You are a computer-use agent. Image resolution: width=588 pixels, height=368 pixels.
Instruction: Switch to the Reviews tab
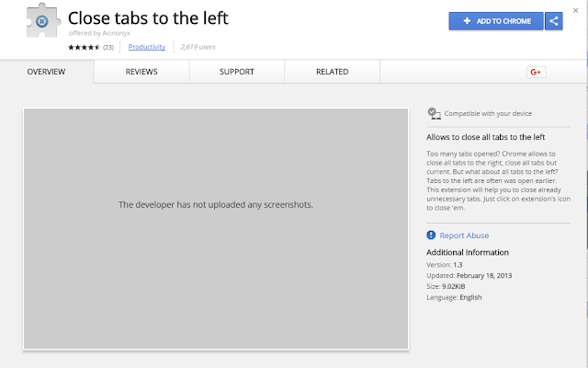coord(141,72)
